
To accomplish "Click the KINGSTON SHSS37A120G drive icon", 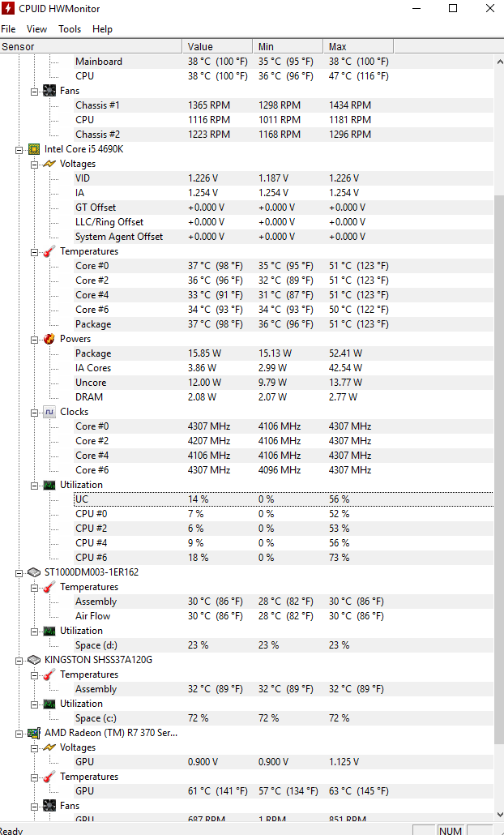I will coord(34,660).
